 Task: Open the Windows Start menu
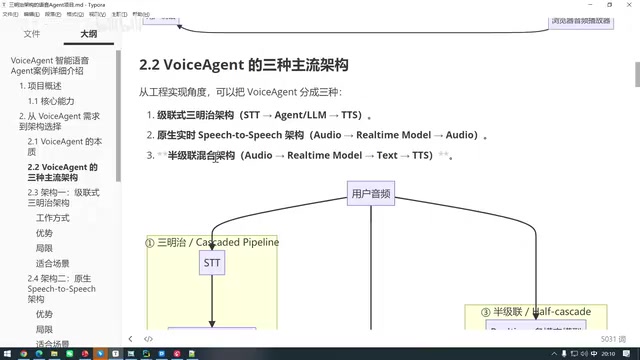coord(7,353)
